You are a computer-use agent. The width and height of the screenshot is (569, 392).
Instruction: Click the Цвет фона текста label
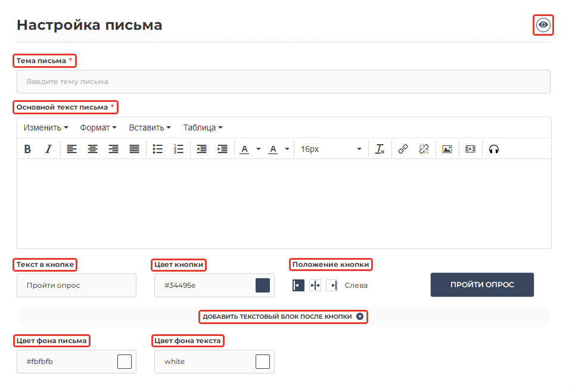click(x=188, y=341)
